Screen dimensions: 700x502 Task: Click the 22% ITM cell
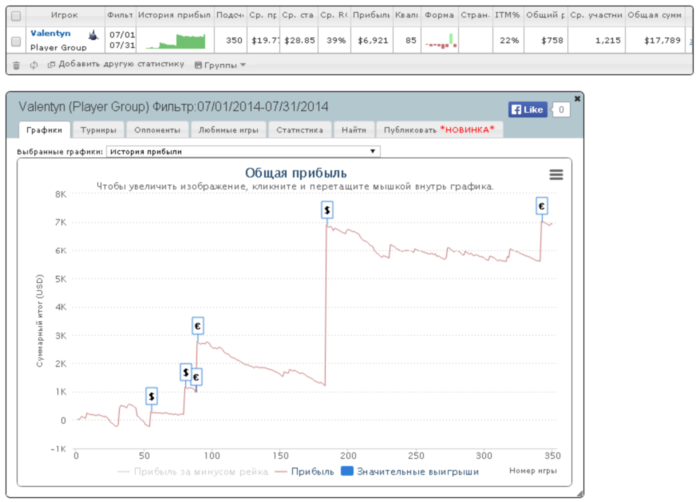pos(509,41)
